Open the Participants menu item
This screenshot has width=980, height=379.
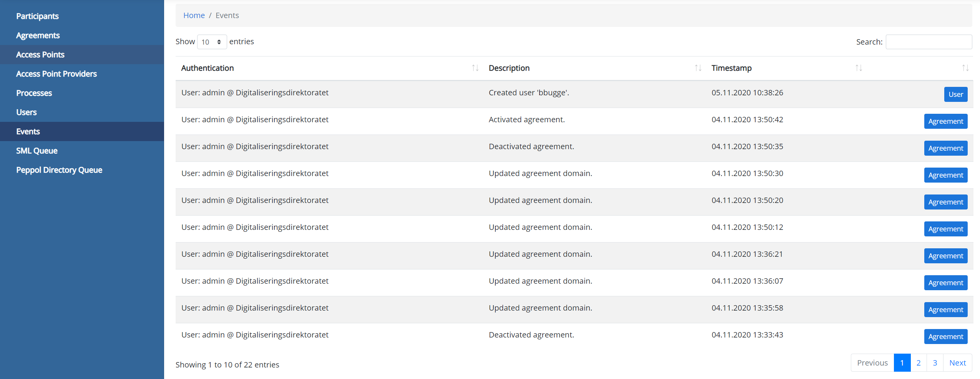[x=37, y=16]
